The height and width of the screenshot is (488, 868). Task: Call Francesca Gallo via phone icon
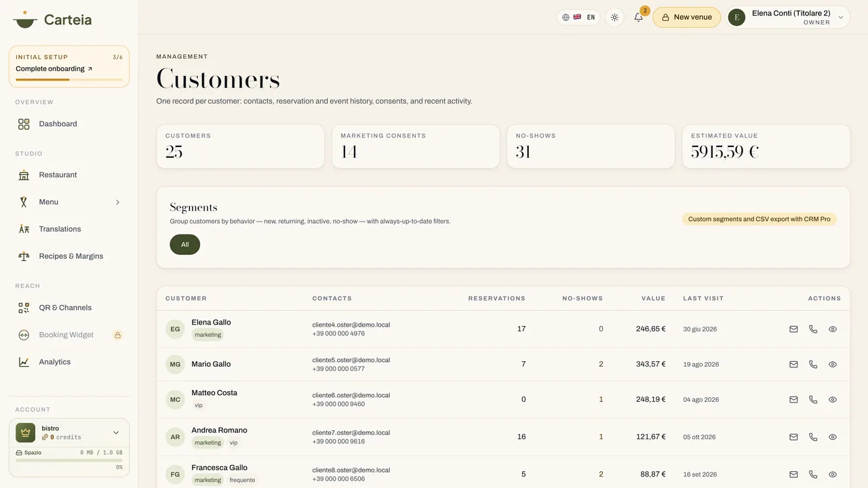coord(813,474)
